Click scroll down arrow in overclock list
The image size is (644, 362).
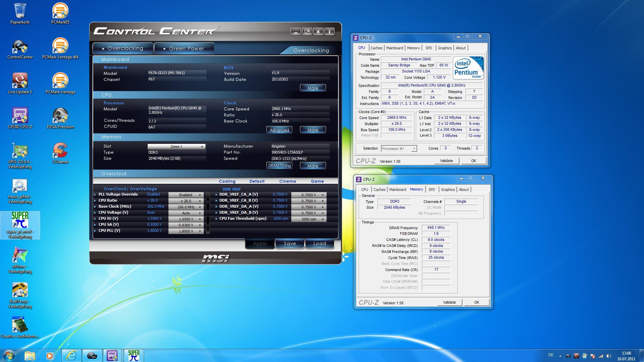tap(208, 225)
